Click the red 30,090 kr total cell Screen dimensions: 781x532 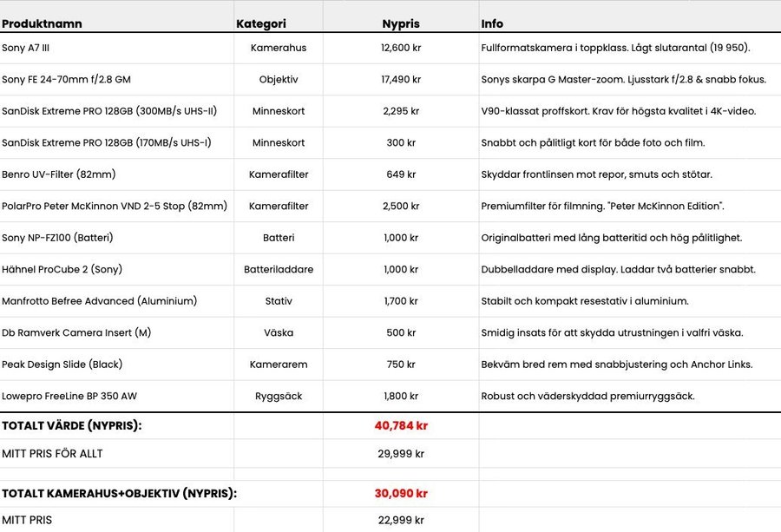tap(400, 493)
